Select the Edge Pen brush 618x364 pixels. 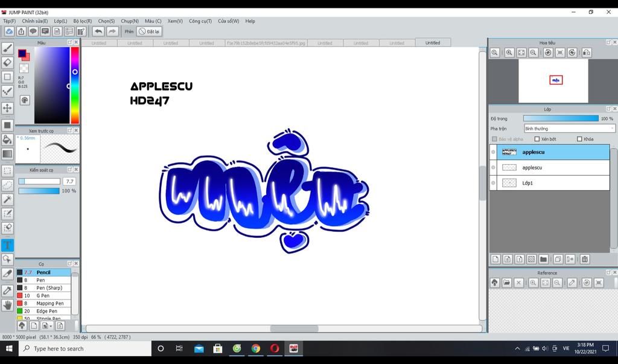tap(43, 311)
